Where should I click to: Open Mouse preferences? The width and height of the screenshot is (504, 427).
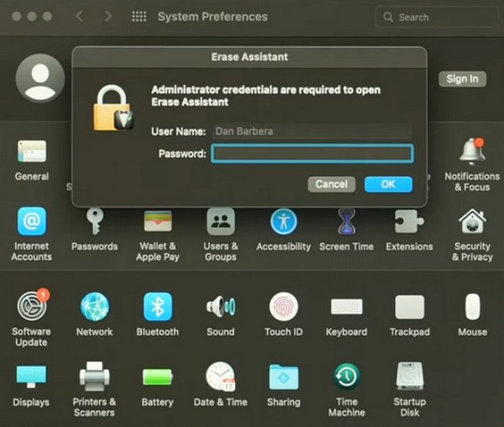pos(472,307)
